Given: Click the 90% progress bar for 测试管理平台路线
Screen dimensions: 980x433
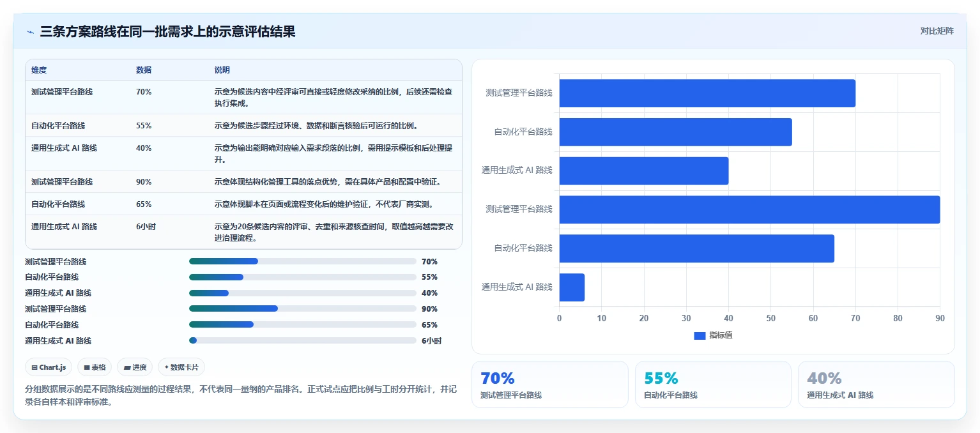Looking at the screenshot, I should click(x=303, y=309).
